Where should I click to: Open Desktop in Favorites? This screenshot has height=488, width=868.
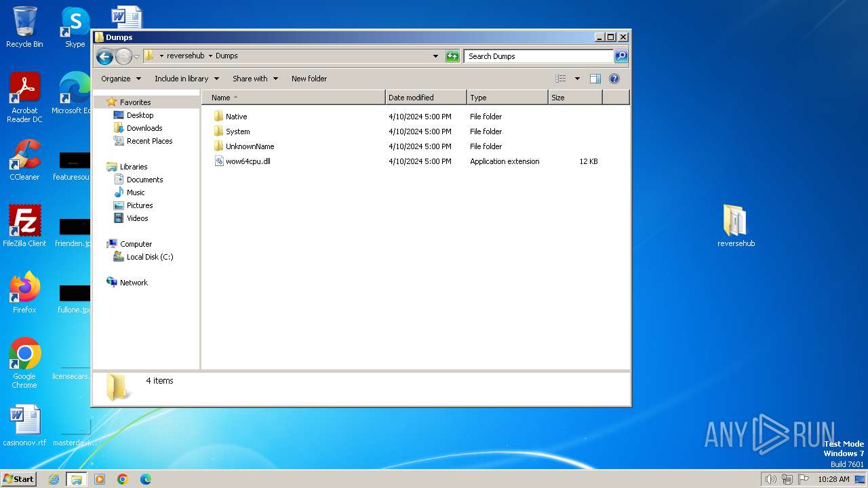click(x=140, y=115)
